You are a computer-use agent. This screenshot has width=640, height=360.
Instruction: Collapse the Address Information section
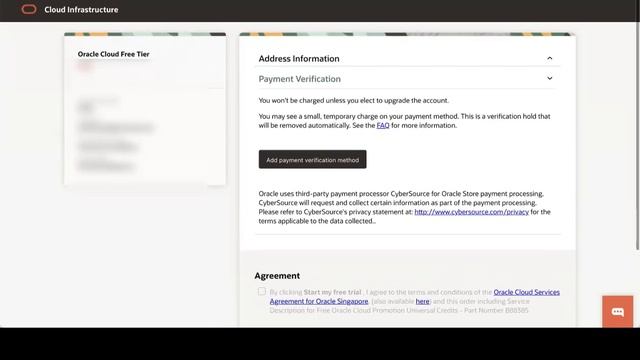coord(550,58)
